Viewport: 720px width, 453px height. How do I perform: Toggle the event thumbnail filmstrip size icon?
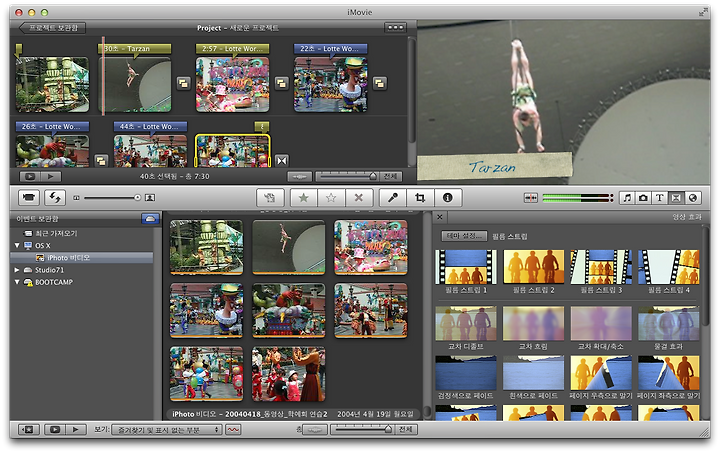pos(150,198)
